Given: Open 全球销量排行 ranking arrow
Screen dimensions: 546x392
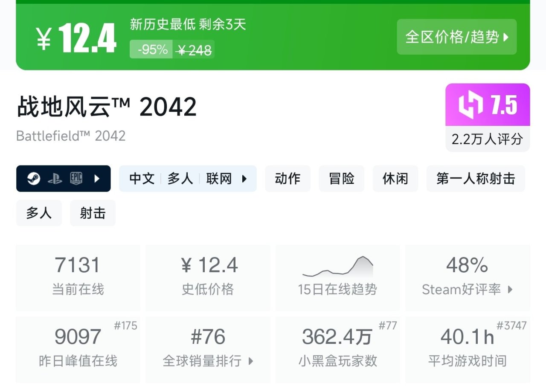Looking at the screenshot, I should [x=251, y=361].
